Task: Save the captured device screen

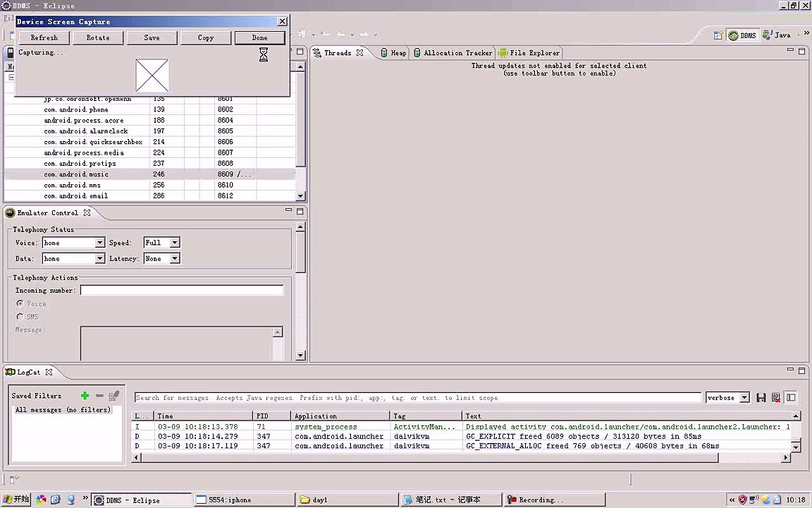Action: click(152, 38)
